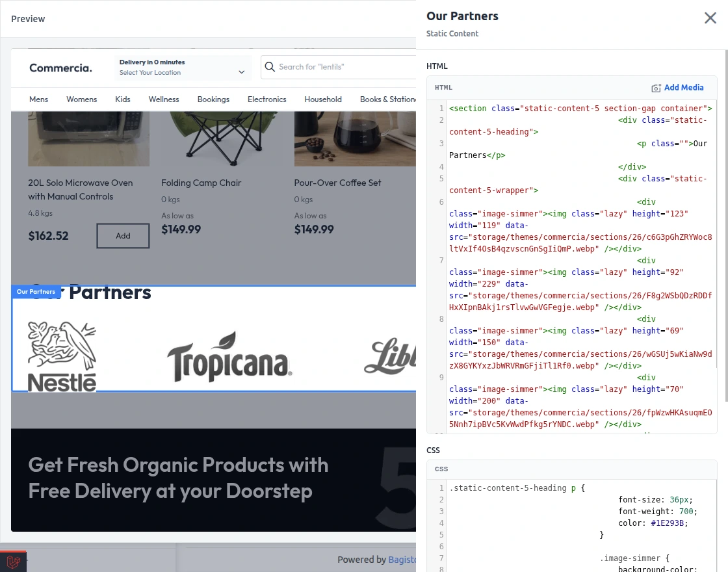Open Pour-Over Coffee Set product title

point(337,183)
